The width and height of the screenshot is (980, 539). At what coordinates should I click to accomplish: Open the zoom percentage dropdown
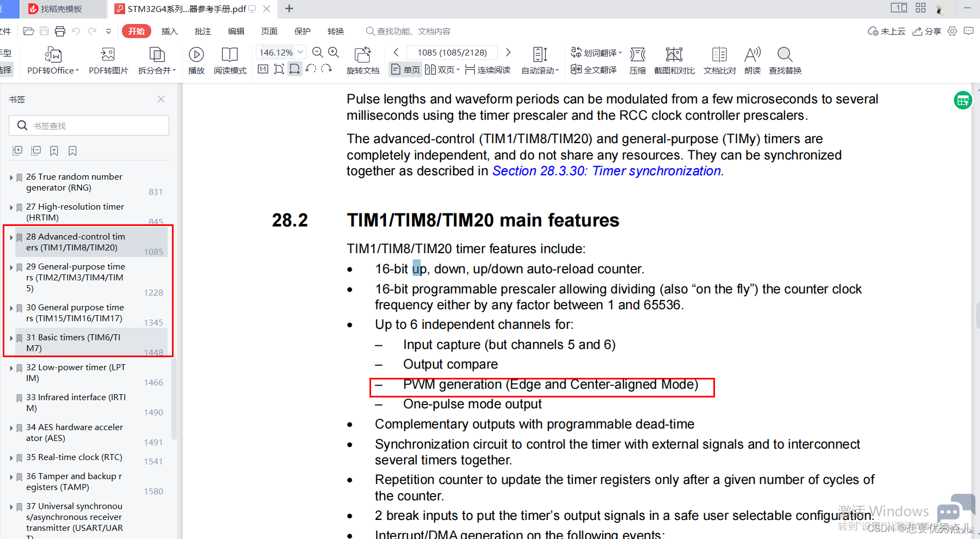click(x=300, y=52)
